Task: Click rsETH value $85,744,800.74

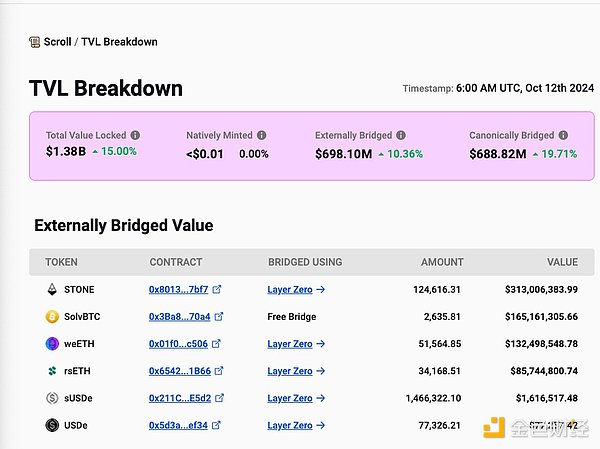Action: coord(544,371)
